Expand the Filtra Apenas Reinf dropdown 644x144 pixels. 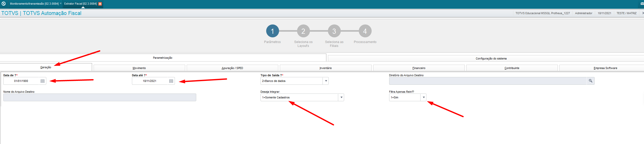click(424, 97)
